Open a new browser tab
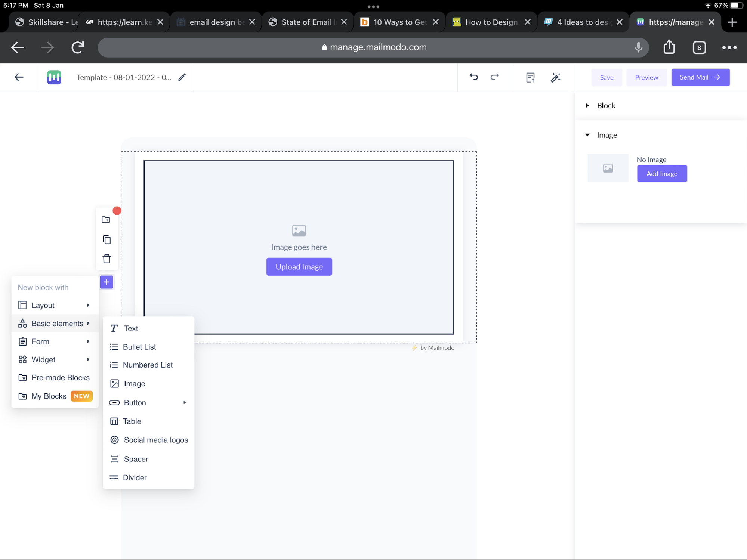 [732, 22]
